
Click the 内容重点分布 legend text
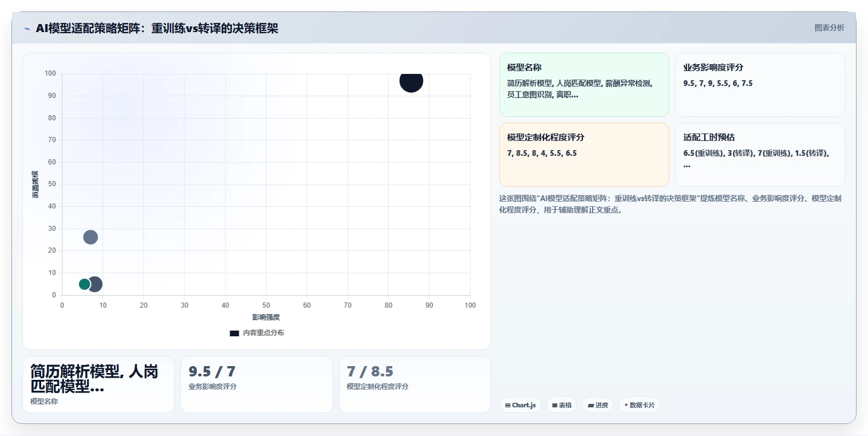coord(263,333)
